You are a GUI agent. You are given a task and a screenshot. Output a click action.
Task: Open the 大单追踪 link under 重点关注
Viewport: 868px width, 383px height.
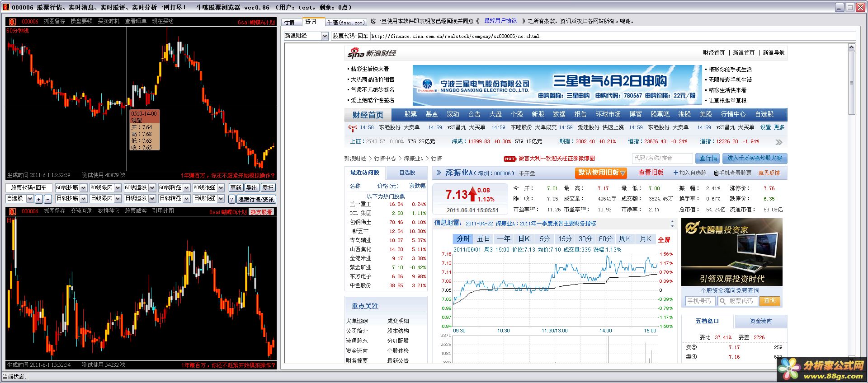[x=357, y=321]
